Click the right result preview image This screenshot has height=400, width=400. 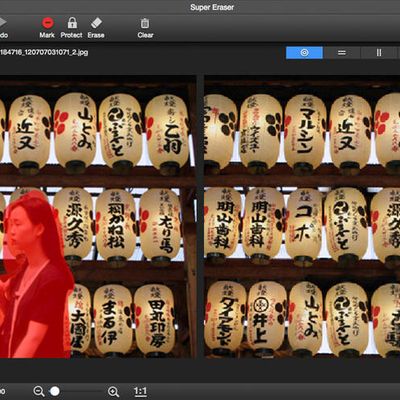pyautogui.click(x=302, y=217)
